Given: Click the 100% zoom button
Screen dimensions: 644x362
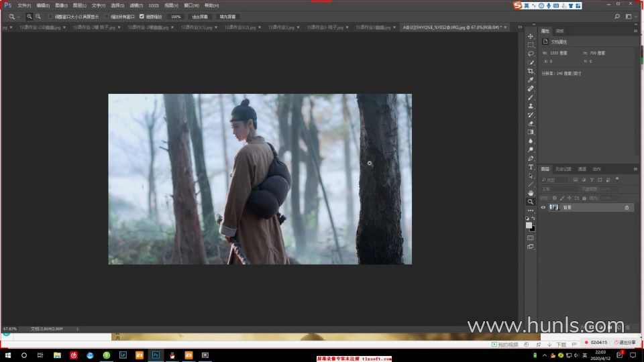Looking at the screenshot, I should pyautogui.click(x=176, y=17).
